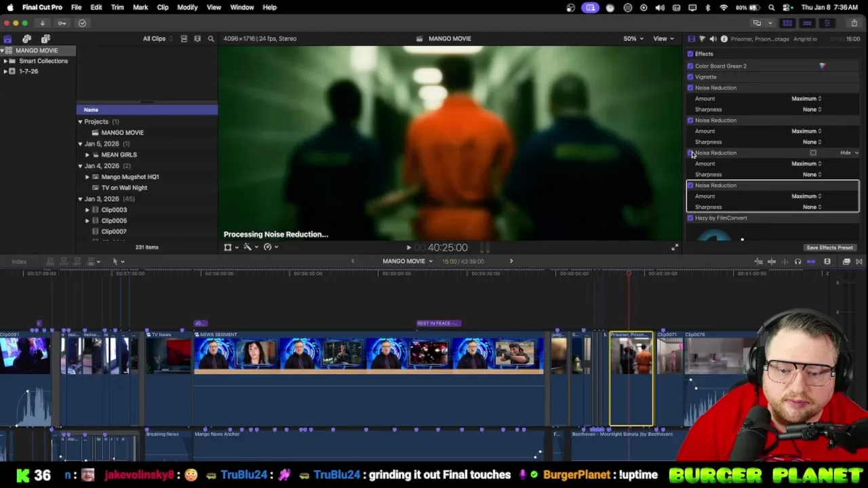This screenshot has height=488, width=868.
Task: Toggle the Timeline panel layout button
Action: pos(807,23)
